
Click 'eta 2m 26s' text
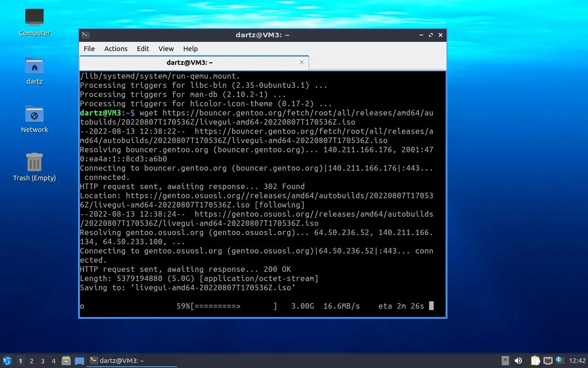click(401, 306)
